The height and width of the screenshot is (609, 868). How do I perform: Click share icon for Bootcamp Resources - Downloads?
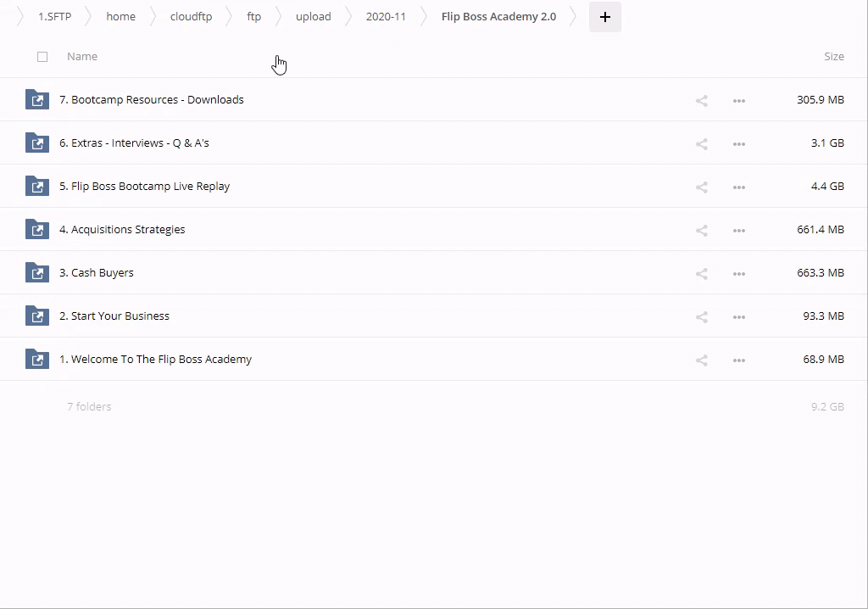[701, 100]
